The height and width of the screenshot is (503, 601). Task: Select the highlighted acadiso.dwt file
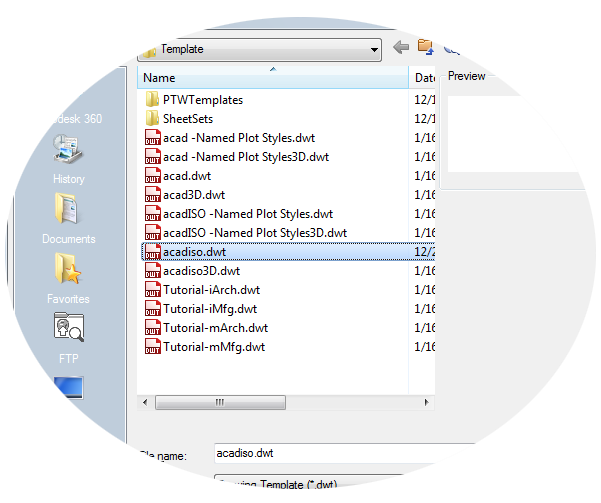288,252
